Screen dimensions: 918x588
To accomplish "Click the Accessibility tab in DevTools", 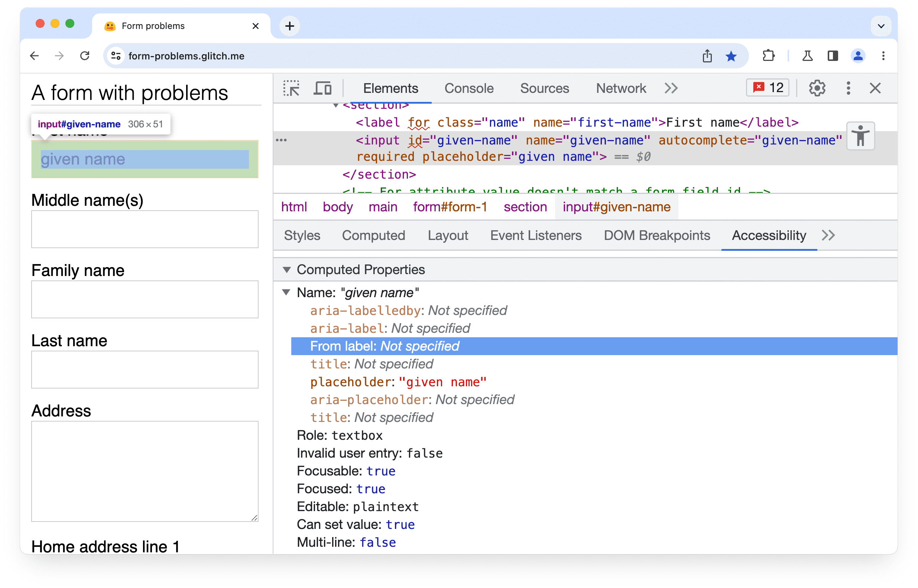I will [x=769, y=235].
